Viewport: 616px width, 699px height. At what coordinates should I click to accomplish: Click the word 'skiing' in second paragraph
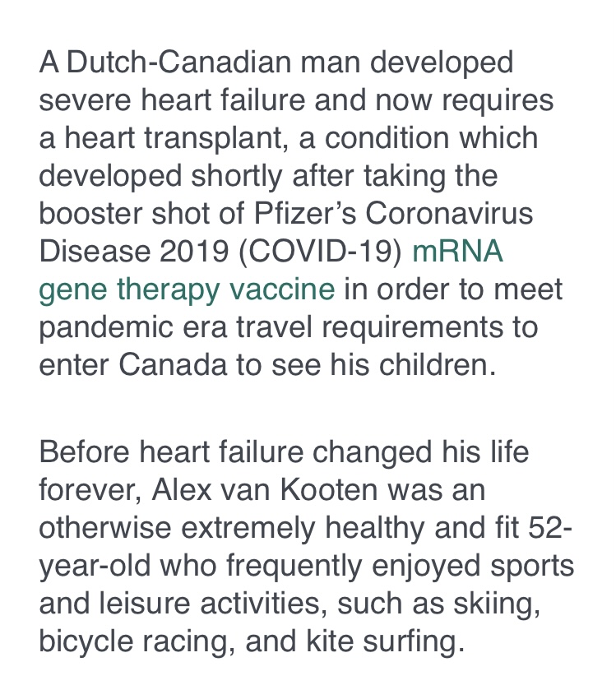pyautogui.click(x=494, y=604)
